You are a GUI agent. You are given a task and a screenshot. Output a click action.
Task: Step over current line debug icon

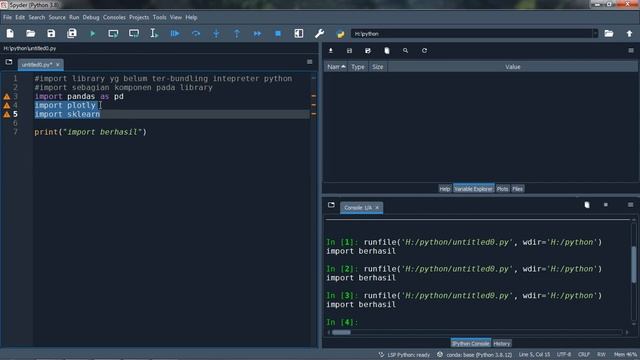[196, 33]
